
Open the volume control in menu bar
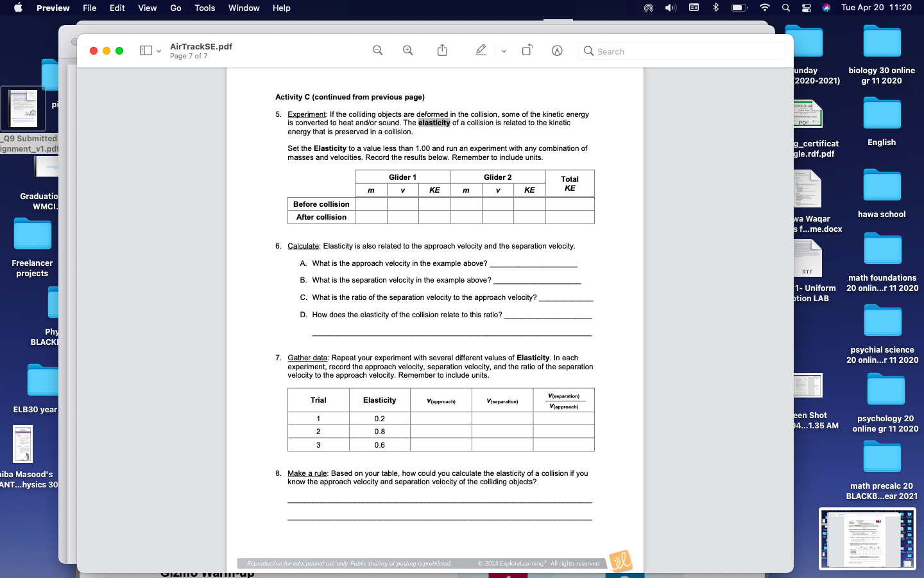[671, 8]
